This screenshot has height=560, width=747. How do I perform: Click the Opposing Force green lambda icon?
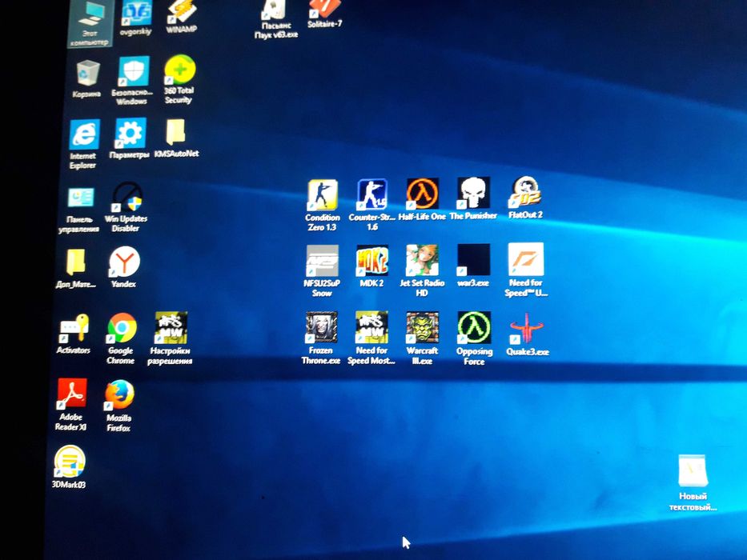click(474, 328)
